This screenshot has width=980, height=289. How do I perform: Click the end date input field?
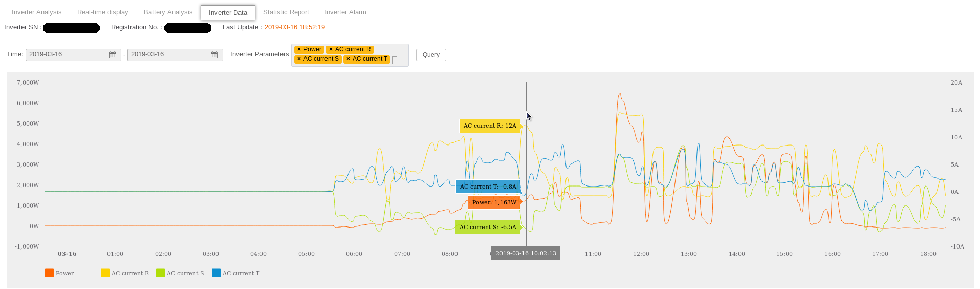click(x=168, y=55)
